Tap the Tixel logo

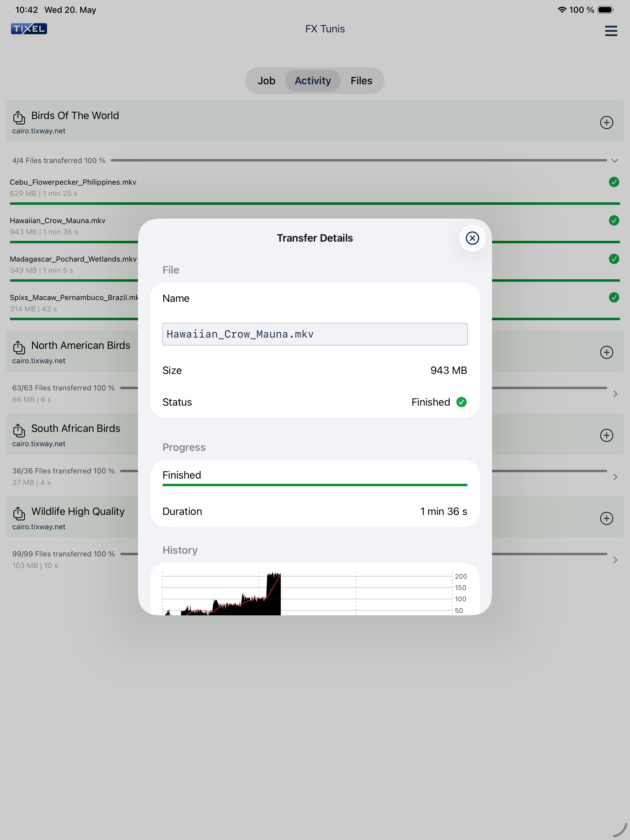tap(29, 29)
